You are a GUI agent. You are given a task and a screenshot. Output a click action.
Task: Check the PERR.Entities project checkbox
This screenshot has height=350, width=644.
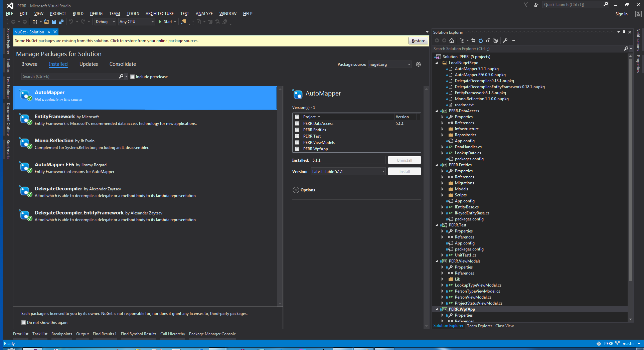297,130
